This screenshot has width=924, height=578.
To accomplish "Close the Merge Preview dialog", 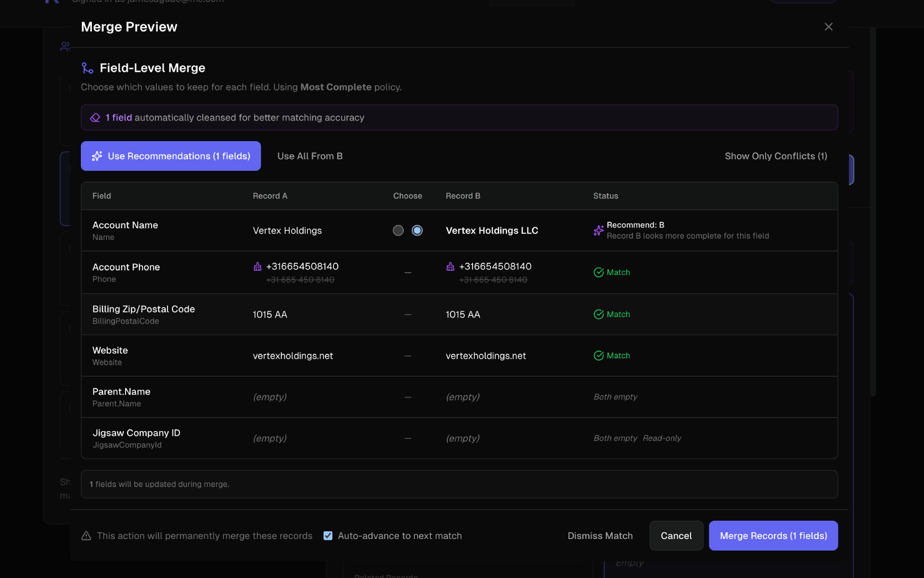I will (x=828, y=27).
